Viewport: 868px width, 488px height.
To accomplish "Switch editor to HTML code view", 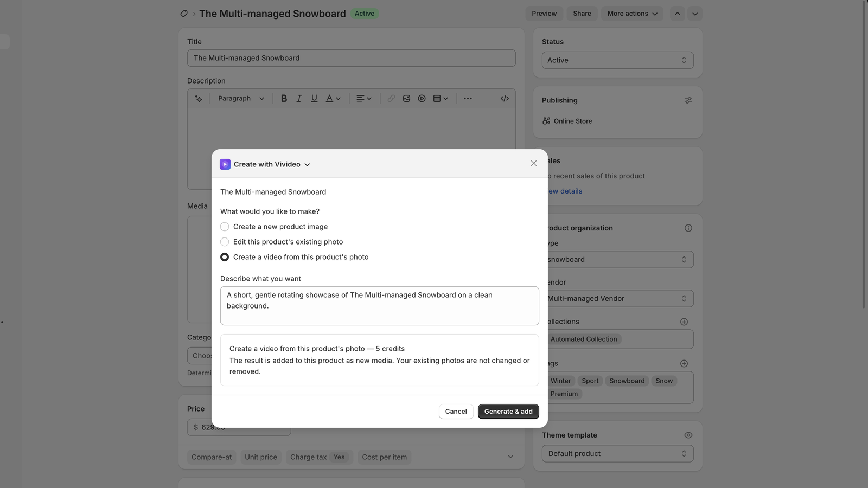I will [x=505, y=99].
